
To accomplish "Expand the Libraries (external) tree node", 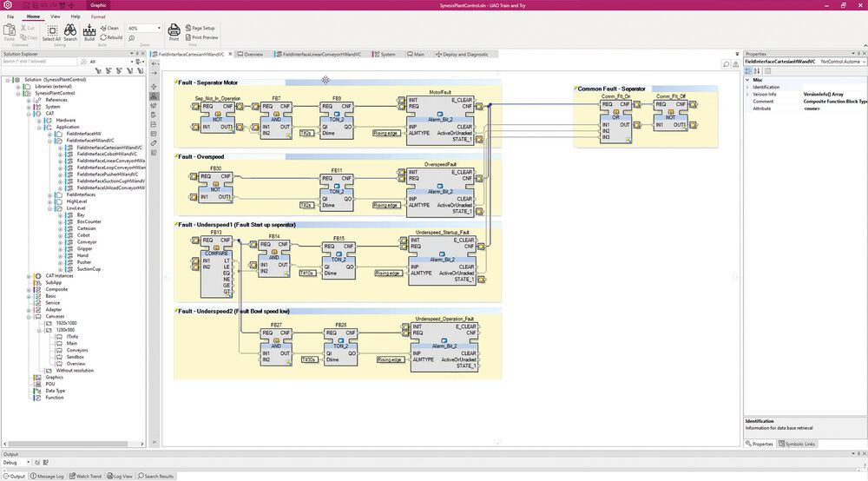I will (18, 87).
